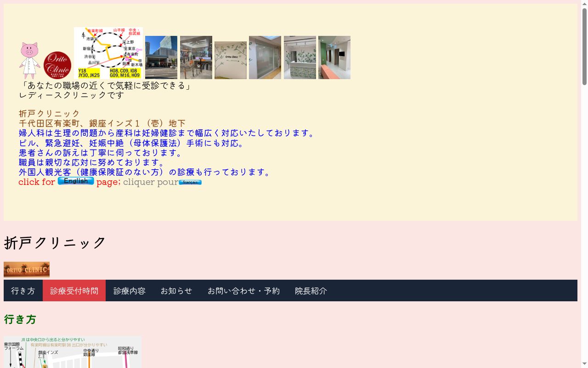Open the leaf-pattern Orito Clinic wall photo
The width and height of the screenshot is (588, 368).
[x=231, y=60]
